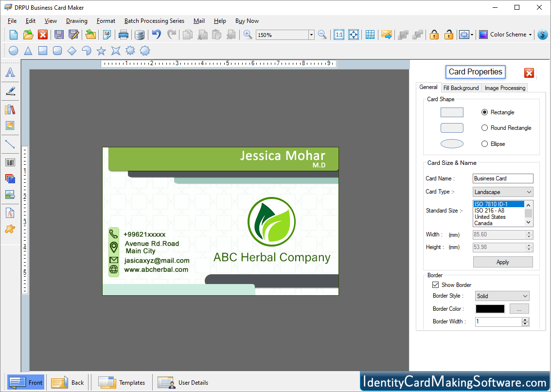Open a file with folder icon
The width and height of the screenshot is (551, 392).
[28, 35]
